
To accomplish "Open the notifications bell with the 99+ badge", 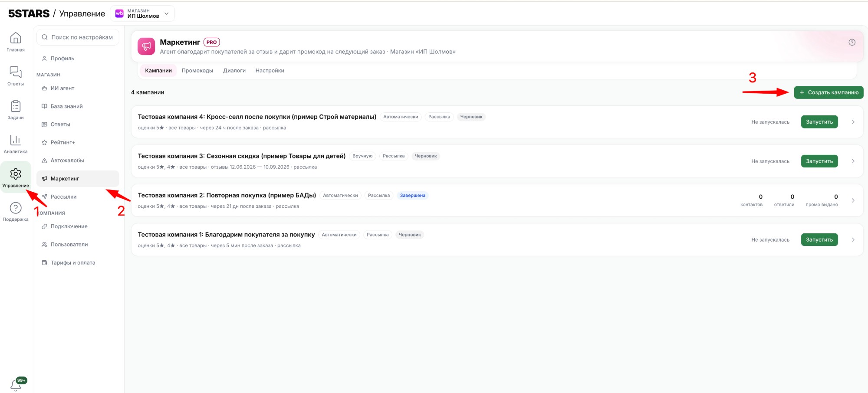I will pos(16,384).
